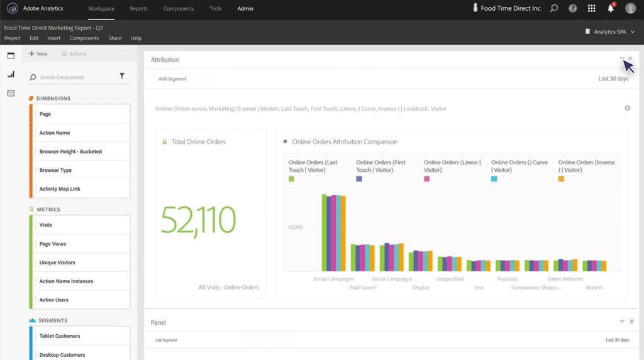Close the lower Panel with X
The height and width of the screenshot is (360, 644).
coord(631,322)
